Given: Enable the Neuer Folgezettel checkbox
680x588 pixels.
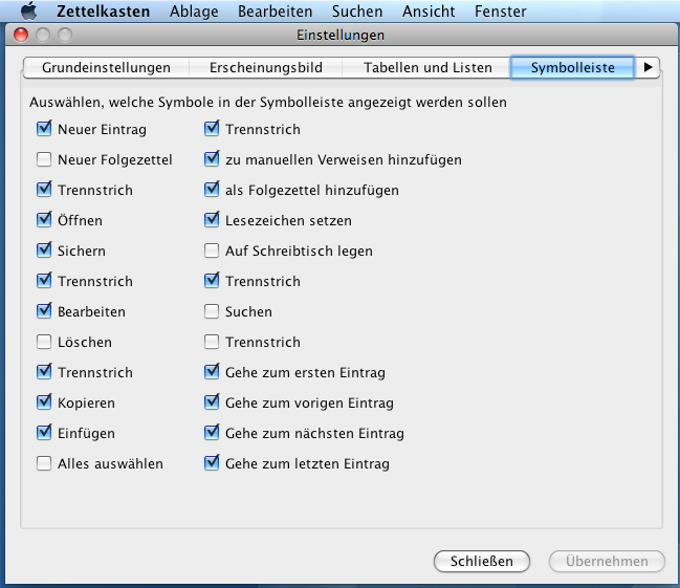Looking at the screenshot, I should coord(44,159).
